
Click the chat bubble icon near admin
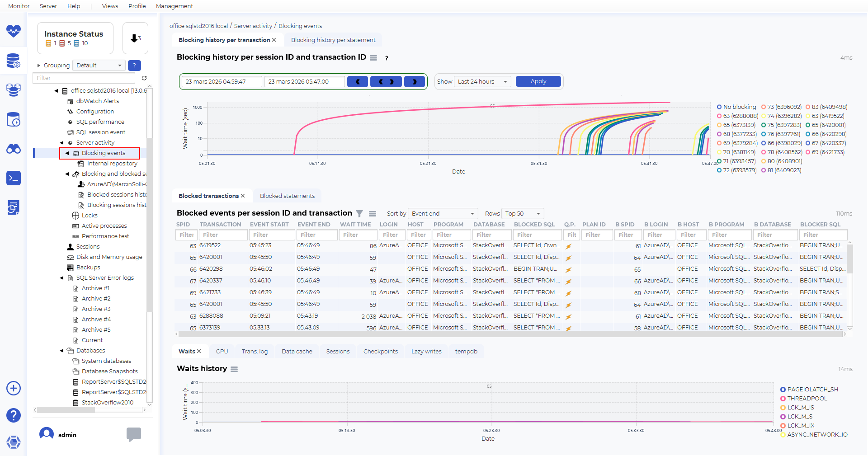(x=134, y=434)
